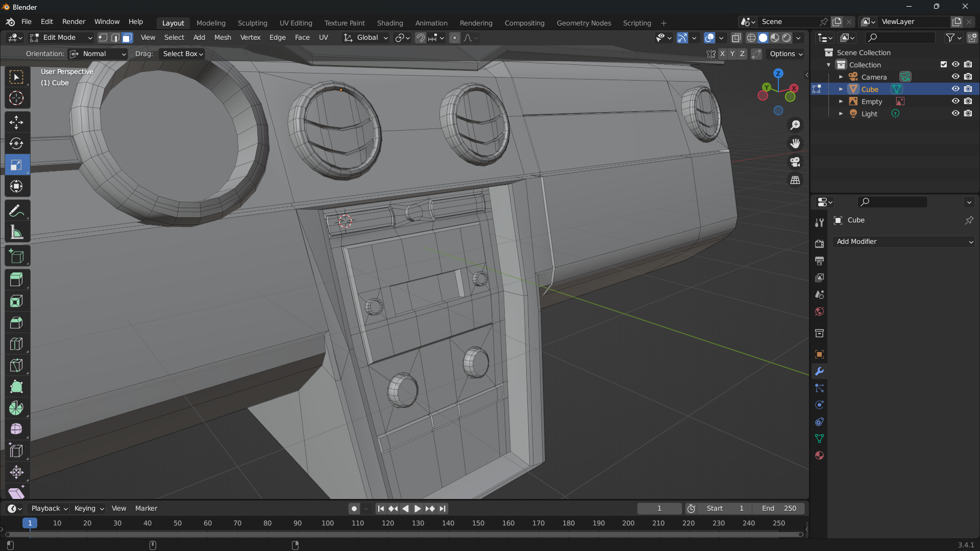Switch to the Sculpting workspace tab
The height and width of the screenshot is (551, 980).
point(252,23)
